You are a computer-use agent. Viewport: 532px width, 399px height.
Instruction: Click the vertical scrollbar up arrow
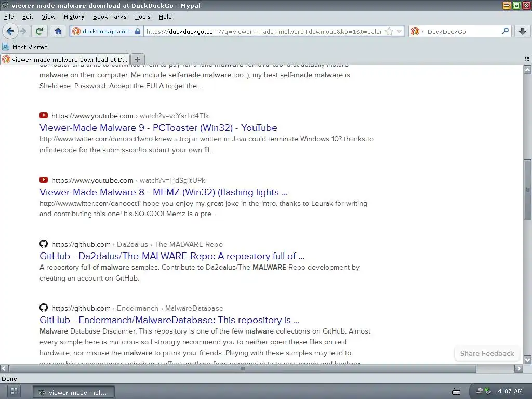click(x=527, y=70)
